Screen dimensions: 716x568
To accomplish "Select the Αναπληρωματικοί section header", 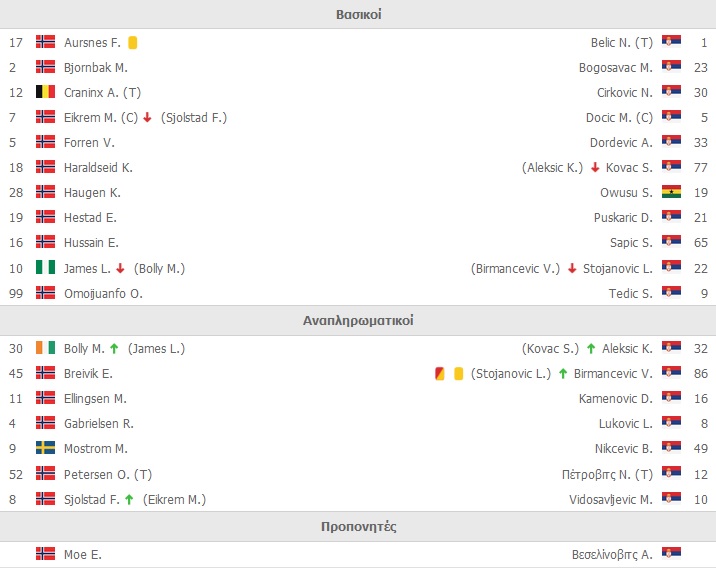I will [358, 321].
